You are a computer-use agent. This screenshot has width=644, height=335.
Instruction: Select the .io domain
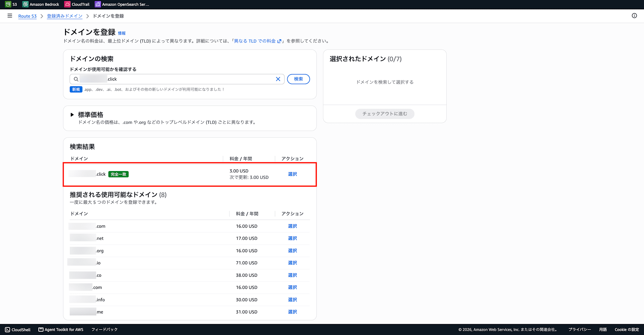(x=292, y=263)
